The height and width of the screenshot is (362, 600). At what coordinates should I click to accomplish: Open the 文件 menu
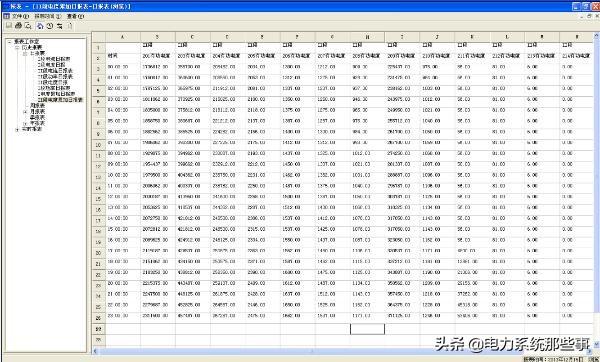[x=20, y=16]
